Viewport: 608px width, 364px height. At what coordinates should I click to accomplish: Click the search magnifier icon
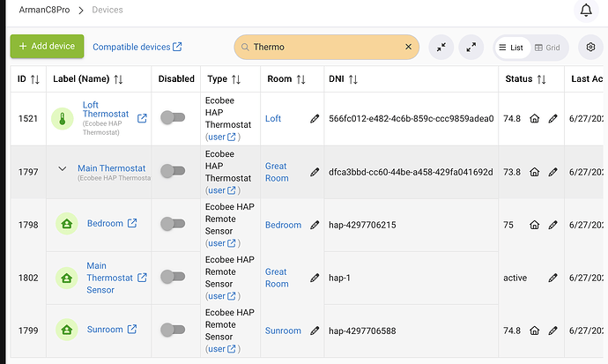click(x=245, y=47)
